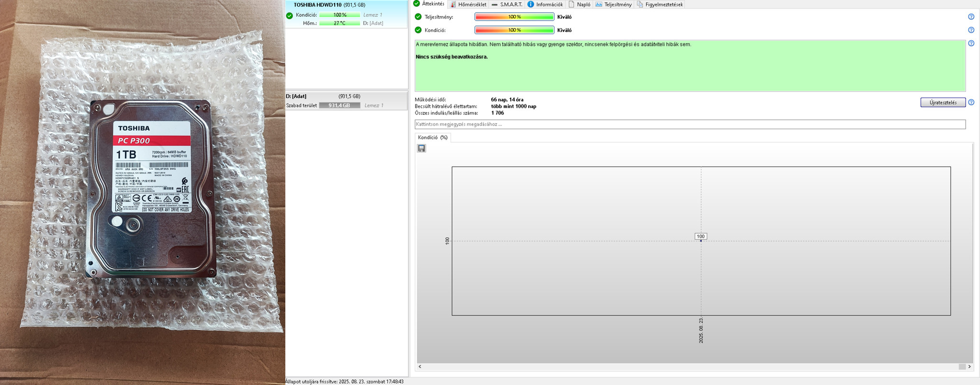Click the Újratesztelés button
980x385 pixels.
coord(943,102)
